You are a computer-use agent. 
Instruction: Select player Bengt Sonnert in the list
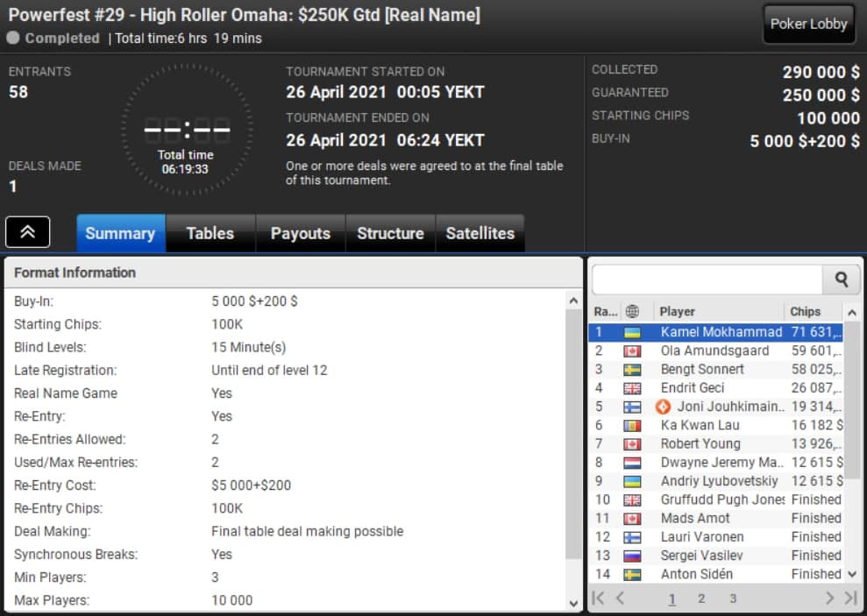[x=702, y=370]
